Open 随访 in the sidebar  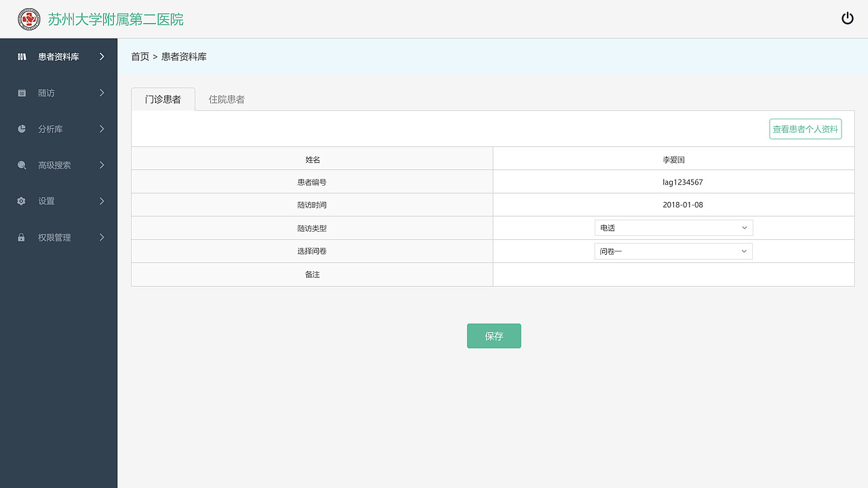pos(58,93)
